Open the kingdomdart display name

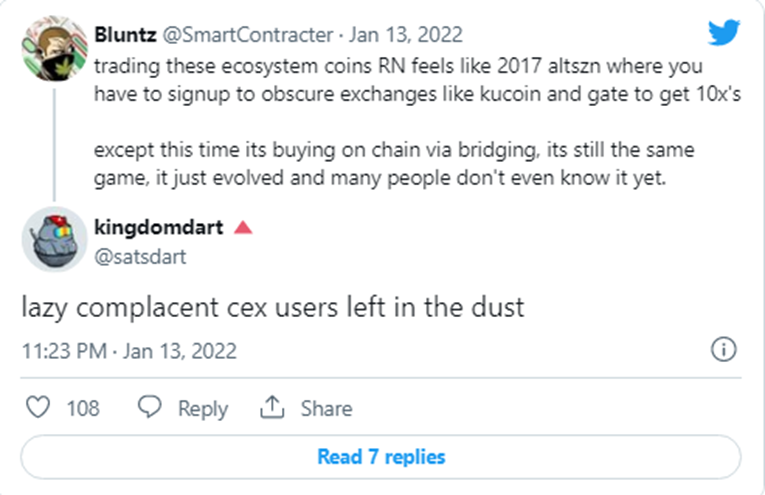pyautogui.click(x=159, y=227)
